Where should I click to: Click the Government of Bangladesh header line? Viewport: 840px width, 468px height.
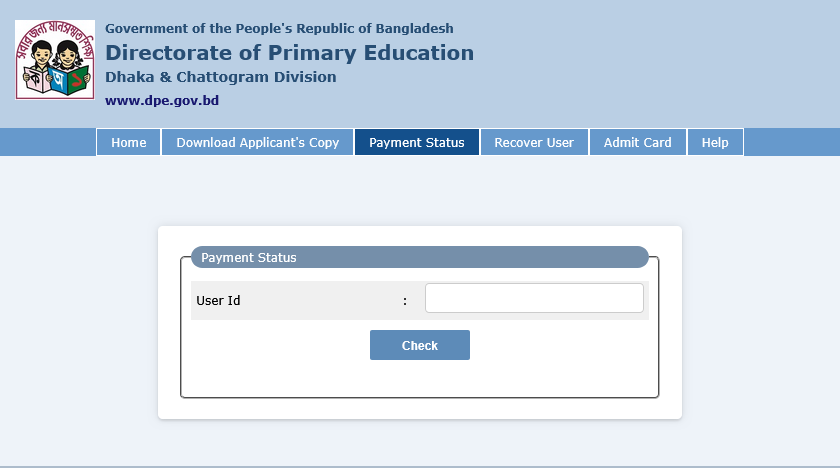coord(279,28)
